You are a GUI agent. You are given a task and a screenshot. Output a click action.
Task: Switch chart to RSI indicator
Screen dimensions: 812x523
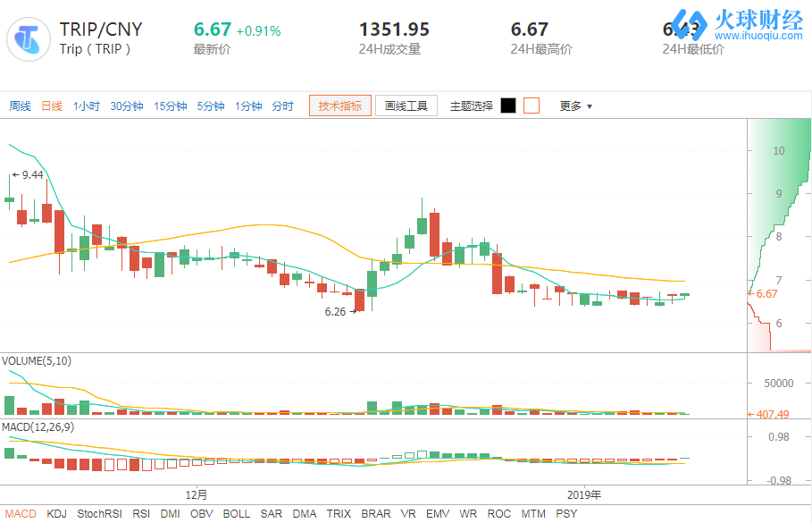[140, 514]
